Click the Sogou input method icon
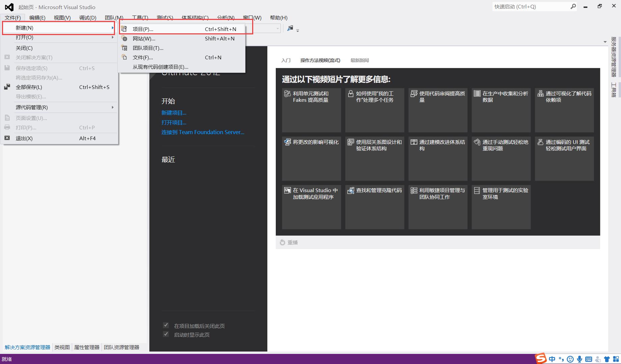The height and width of the screenshot is (364, 621). coord(541,359)
